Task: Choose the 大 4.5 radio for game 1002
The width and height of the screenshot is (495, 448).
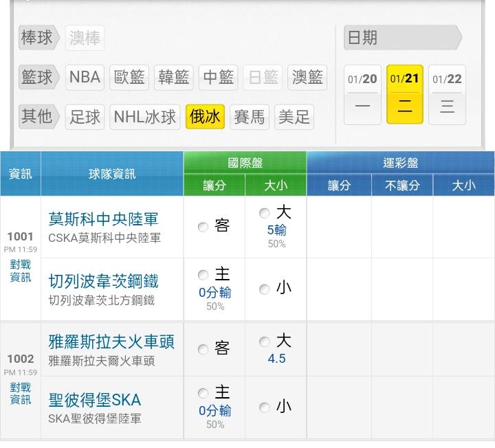Action: click(265, 341)
